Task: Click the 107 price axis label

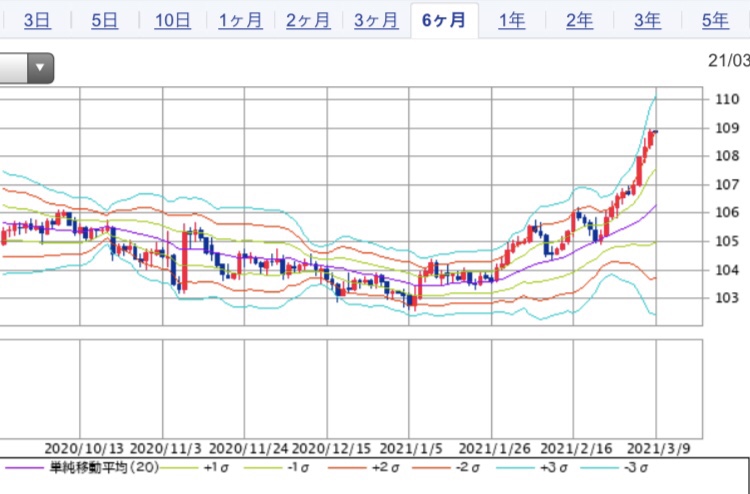Action: coord(728,185)
